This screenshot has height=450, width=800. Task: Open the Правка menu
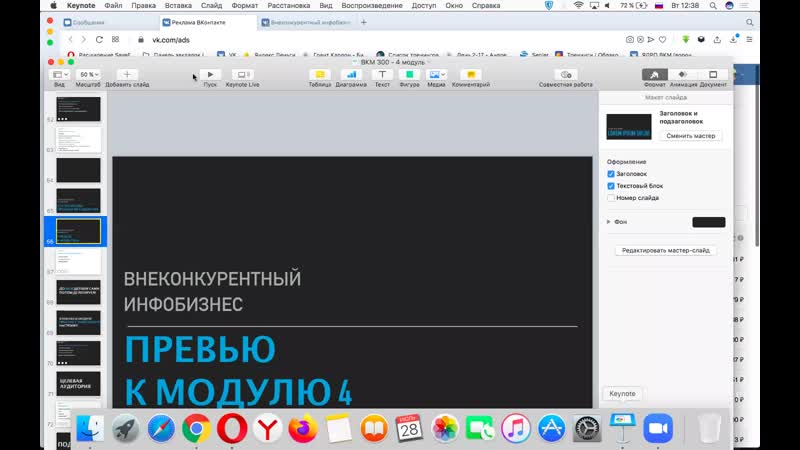[x=143, y=6]
